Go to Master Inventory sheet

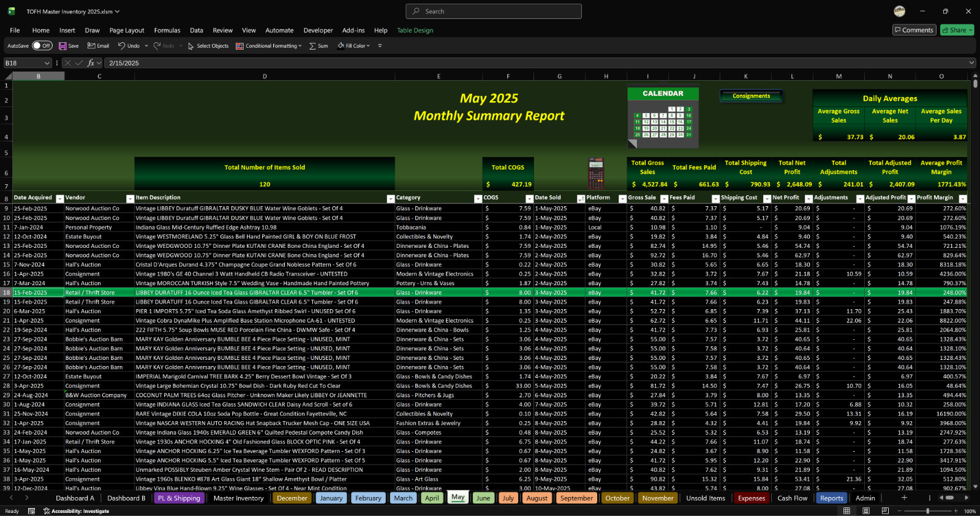[x=238, y=498]
